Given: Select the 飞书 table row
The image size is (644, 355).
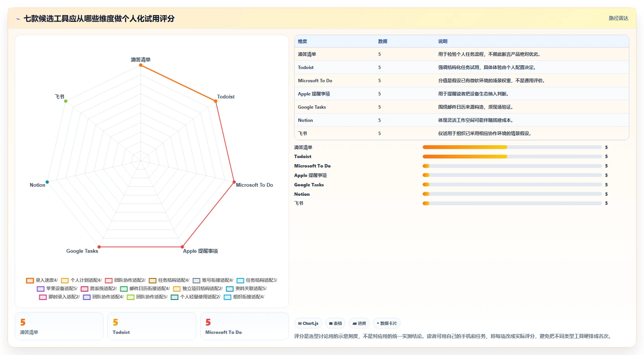Looking at the screenshot, I should point(462,133).
